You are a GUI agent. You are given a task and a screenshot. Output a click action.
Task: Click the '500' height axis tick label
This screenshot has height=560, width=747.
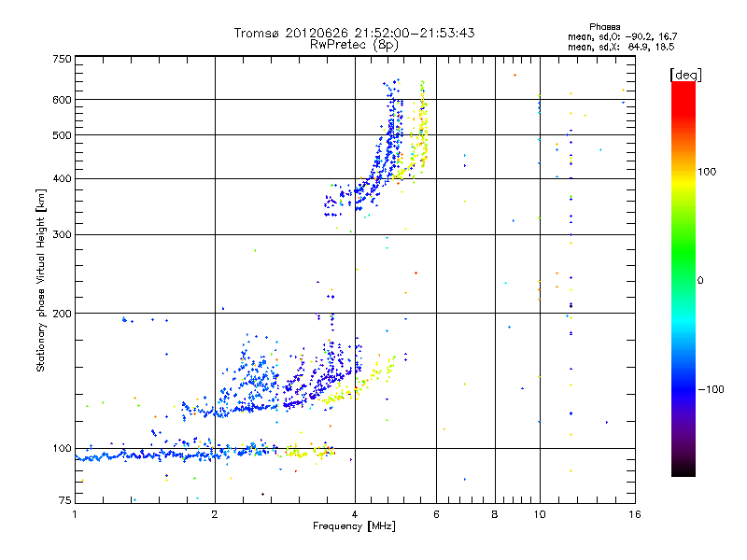(x=62, y=135)
